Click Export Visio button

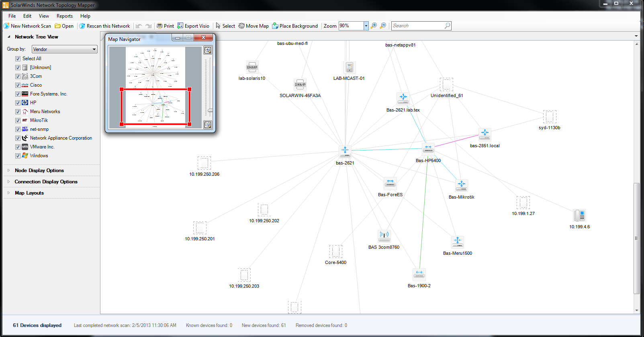click(x=193, y=26)
